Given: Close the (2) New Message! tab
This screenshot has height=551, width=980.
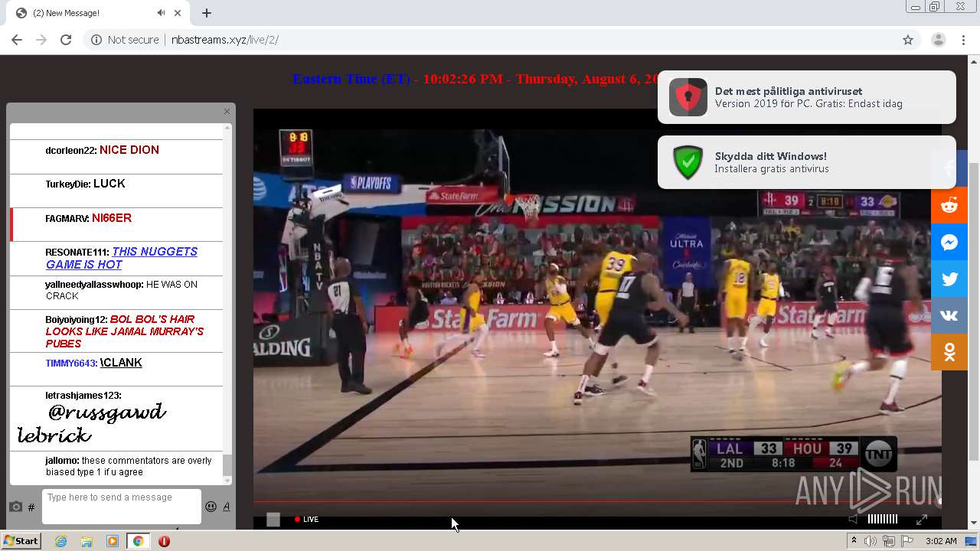Looking at the screenshot, I should click(178, 13).
